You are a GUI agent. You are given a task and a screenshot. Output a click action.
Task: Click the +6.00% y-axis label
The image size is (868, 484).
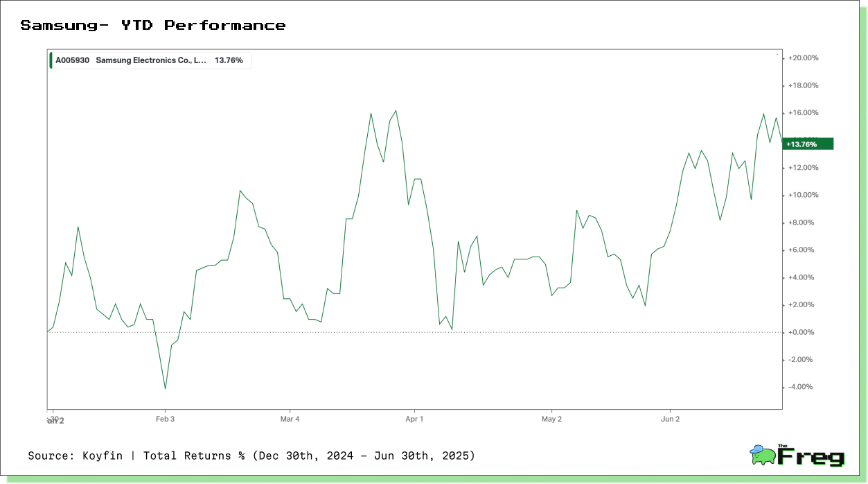801,250
